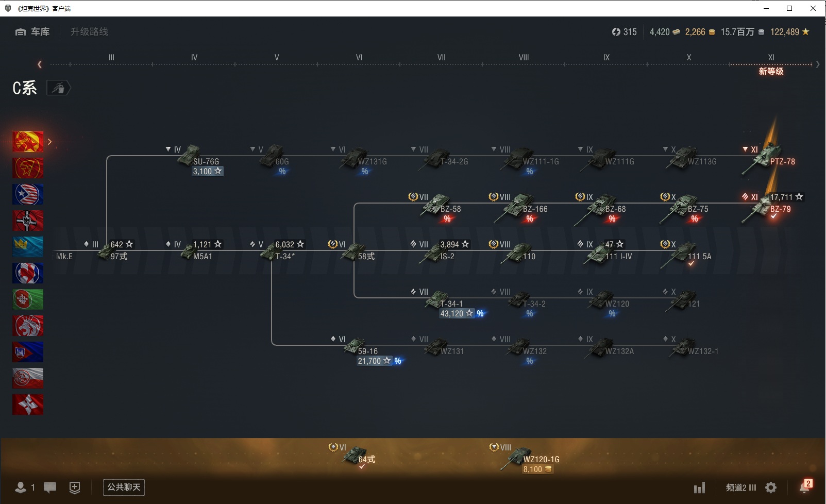Select the green nation flag

pyautogui.click(x=28, y=299)
